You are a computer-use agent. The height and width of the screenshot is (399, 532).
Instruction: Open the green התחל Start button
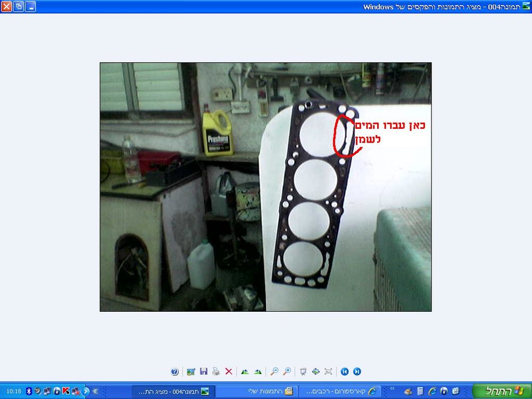[x=502, y=391]
